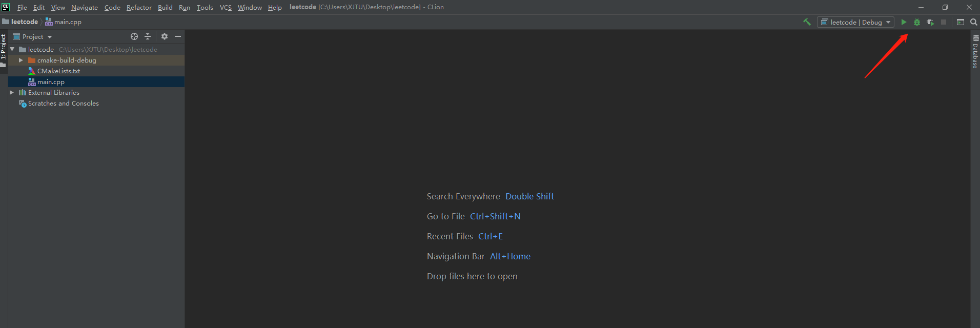Open the Refactor menu

(139, 7)
